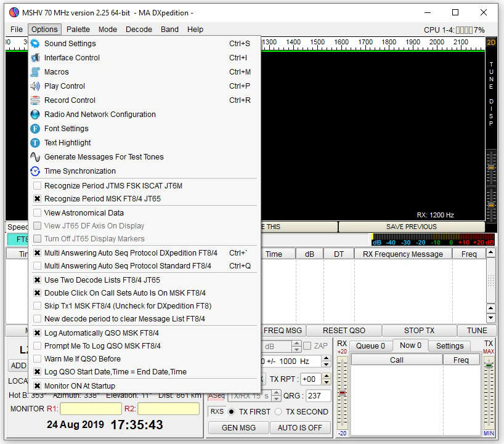Click the RXS button
Image resolution: width=504 pixels, height=444 pixels.
[x=217, y=411]
